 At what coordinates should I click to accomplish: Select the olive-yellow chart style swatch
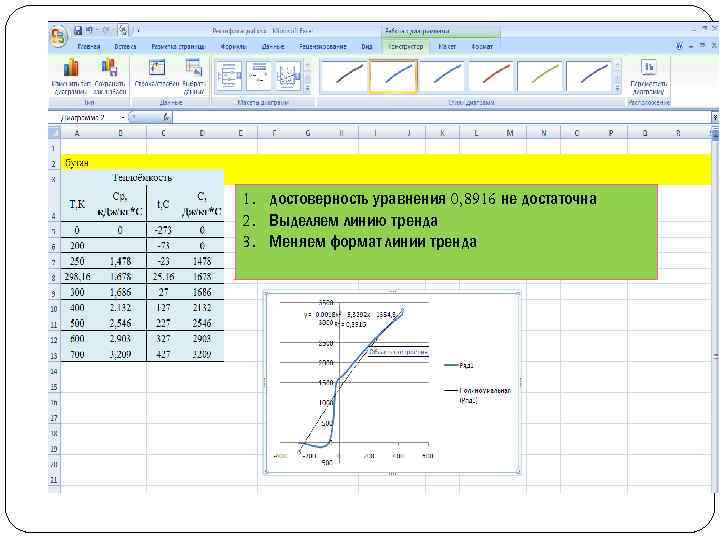pyautogui.click(x=541, y=76)
